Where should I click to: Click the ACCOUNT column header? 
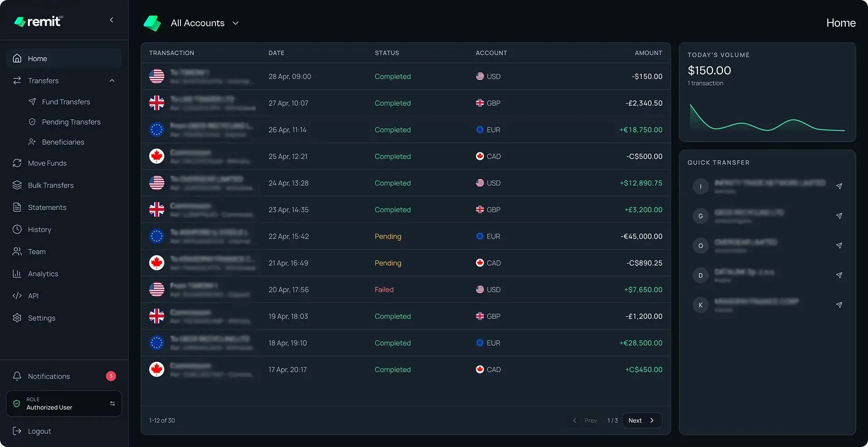click(x=491, y=53)
